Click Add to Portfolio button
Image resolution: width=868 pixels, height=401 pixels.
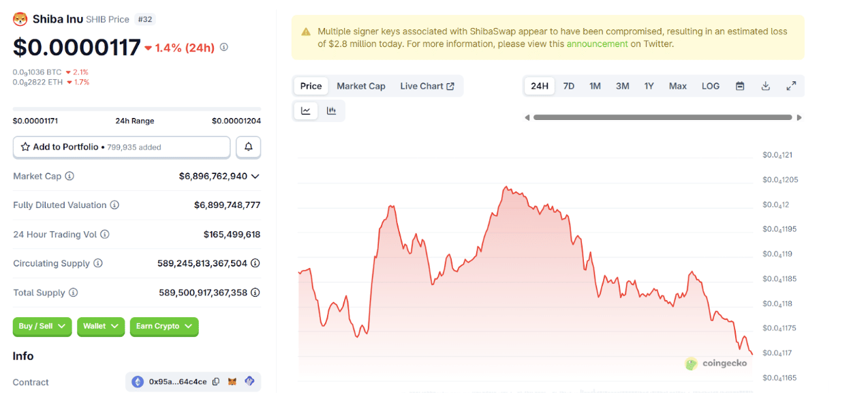[121, 147]
